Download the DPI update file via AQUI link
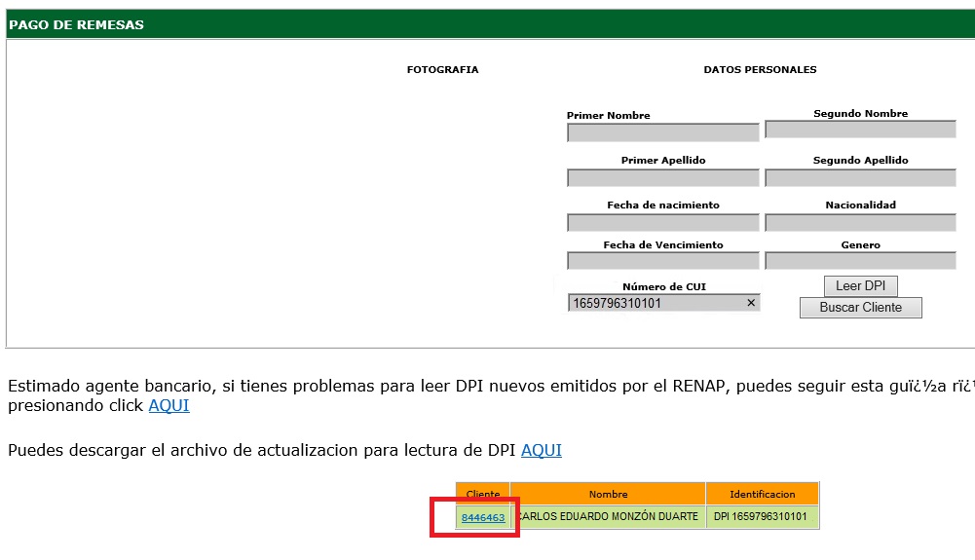 pyautogui.click(x=541, y=450)
